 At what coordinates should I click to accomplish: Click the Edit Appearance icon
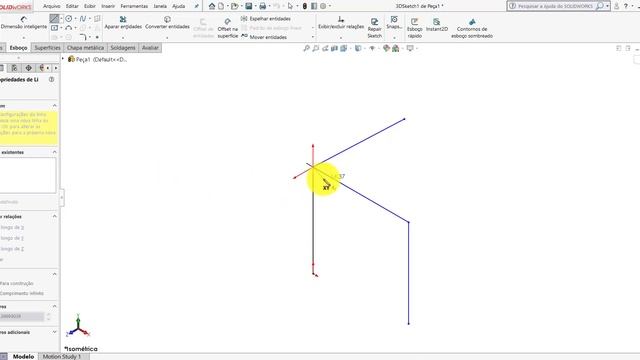click(386, 48)
